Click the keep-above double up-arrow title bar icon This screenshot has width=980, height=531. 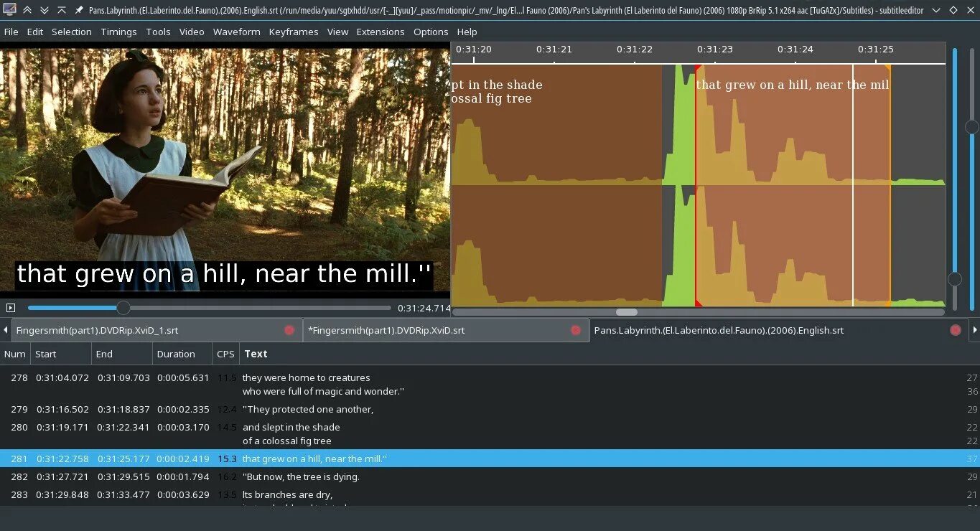point(27,10)
